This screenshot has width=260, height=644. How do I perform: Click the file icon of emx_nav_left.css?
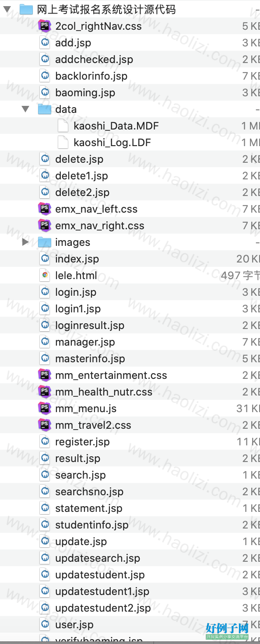tap(45, 209)
